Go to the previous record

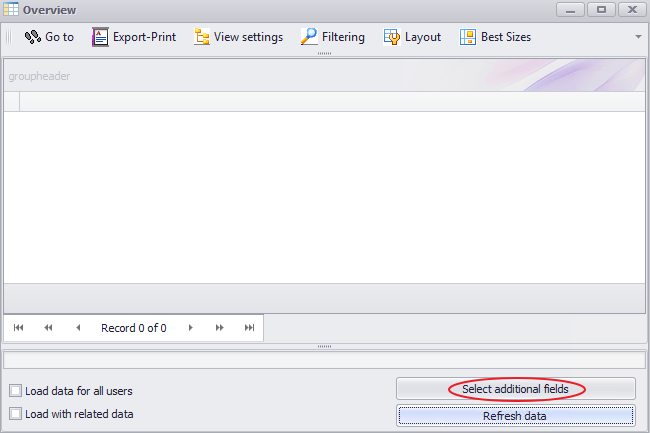pyautogui.click(x=77, y=328)
